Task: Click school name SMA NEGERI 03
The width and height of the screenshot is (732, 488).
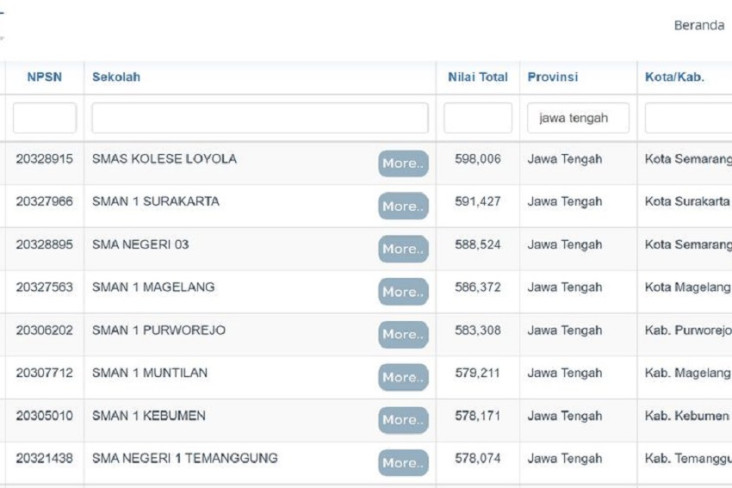Action: pos(141,244)
